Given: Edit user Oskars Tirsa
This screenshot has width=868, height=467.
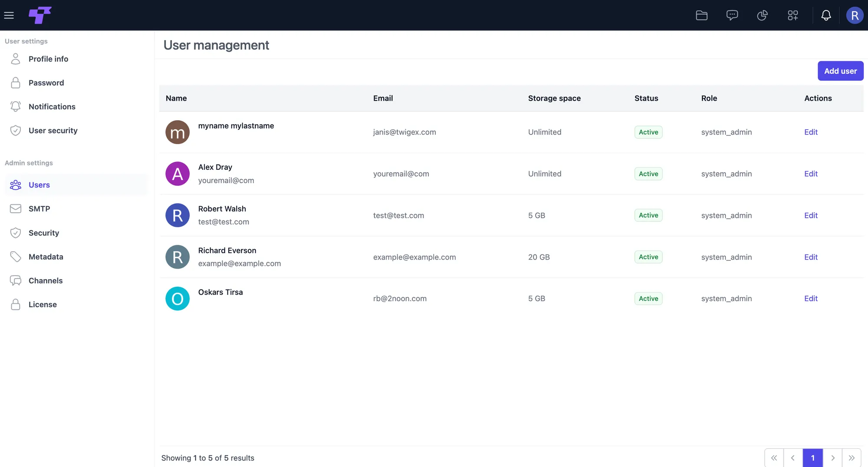Looking at the screenshot, I should 811,299.
